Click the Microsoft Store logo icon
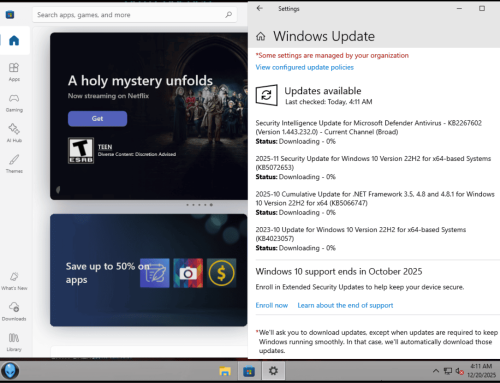Image resolution: width=500 pixels, height=383 pixels. 10,15
